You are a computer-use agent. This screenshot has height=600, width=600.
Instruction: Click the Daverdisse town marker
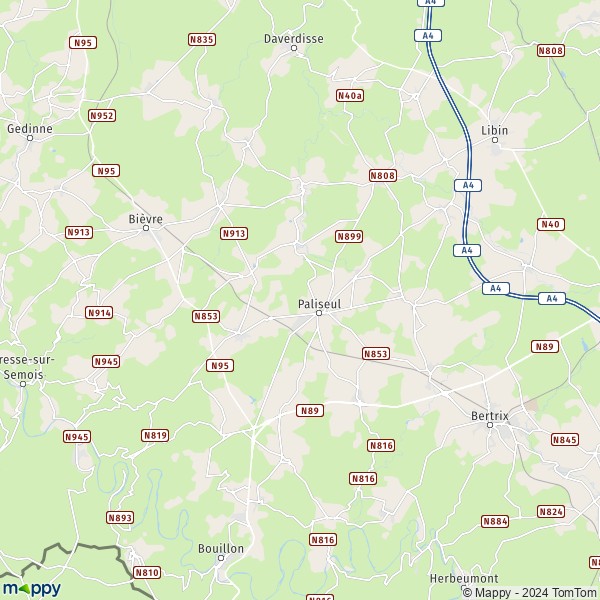point(294,48)
